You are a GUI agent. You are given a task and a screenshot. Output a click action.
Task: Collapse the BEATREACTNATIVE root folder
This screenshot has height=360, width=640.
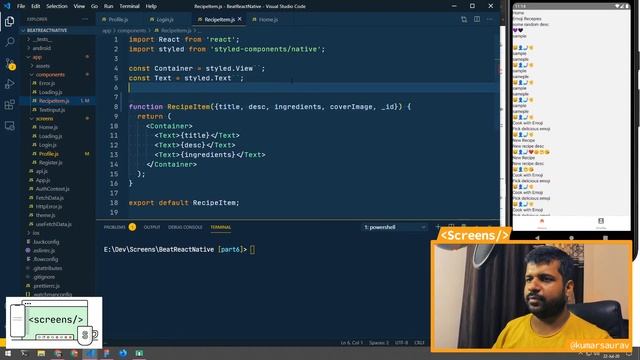pyautogui.click(x=47, y=30)
